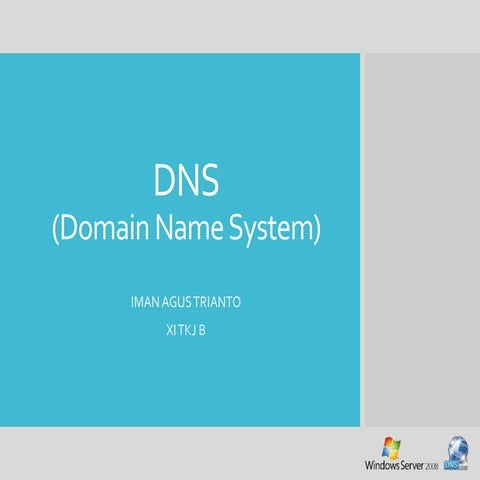Click the "(Domain Name System)" subtitle text
The height and width of the screenshot is (480, 480).
coord(186,229)
